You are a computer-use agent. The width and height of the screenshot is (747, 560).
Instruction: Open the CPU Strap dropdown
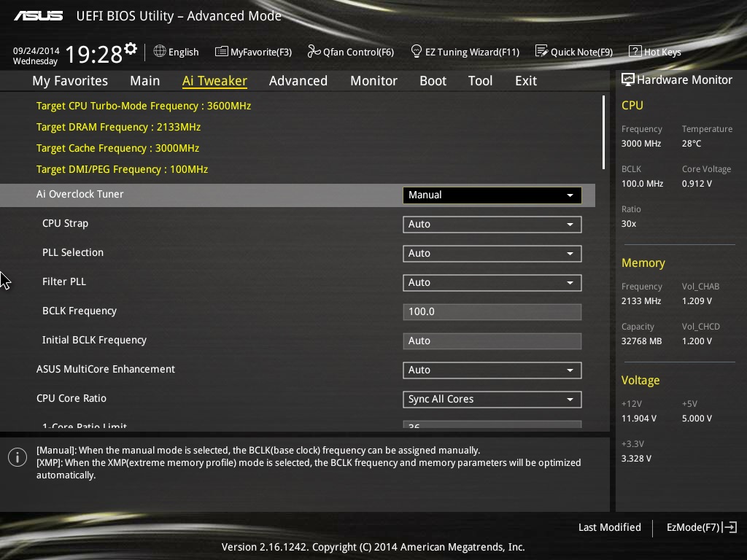click(x=492, y=225)
